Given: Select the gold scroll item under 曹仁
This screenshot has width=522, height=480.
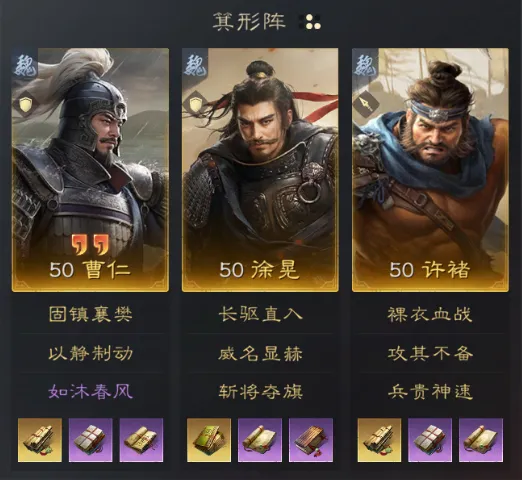Looking at the screenshot, I should 40,440.
